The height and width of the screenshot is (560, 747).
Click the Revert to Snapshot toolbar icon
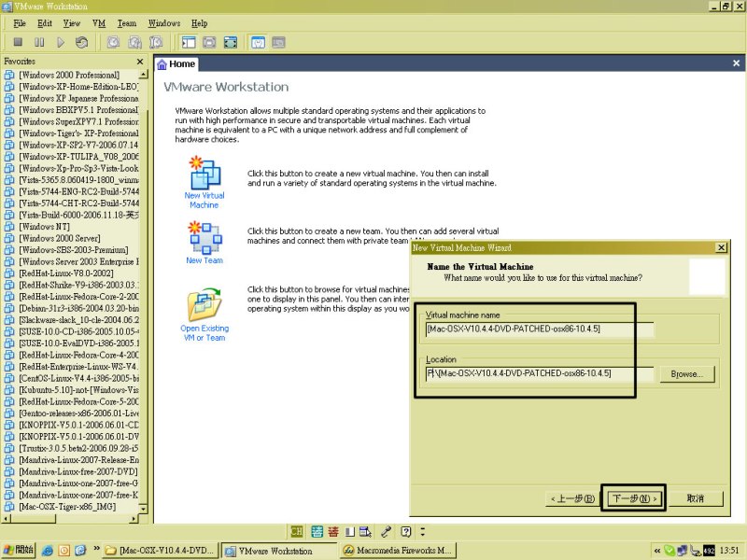coord(134,42)
